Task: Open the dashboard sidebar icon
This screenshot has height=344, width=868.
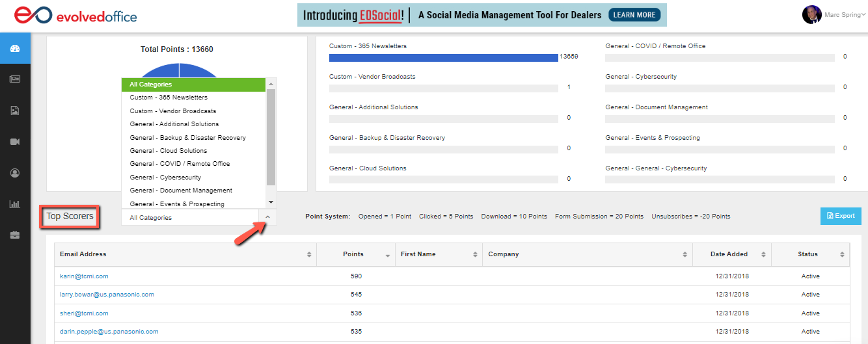Action: 15,48
